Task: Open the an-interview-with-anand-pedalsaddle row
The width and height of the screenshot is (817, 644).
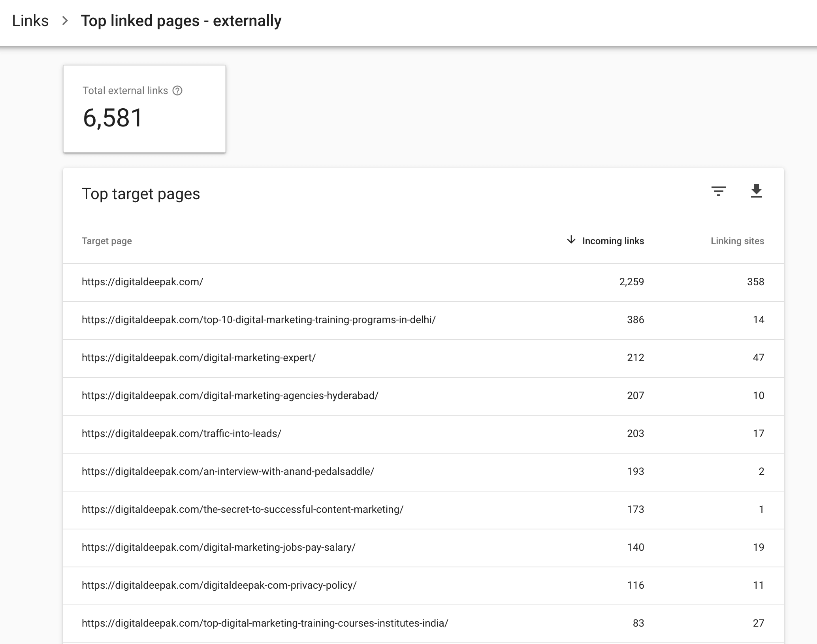Action: coord(228,471)
